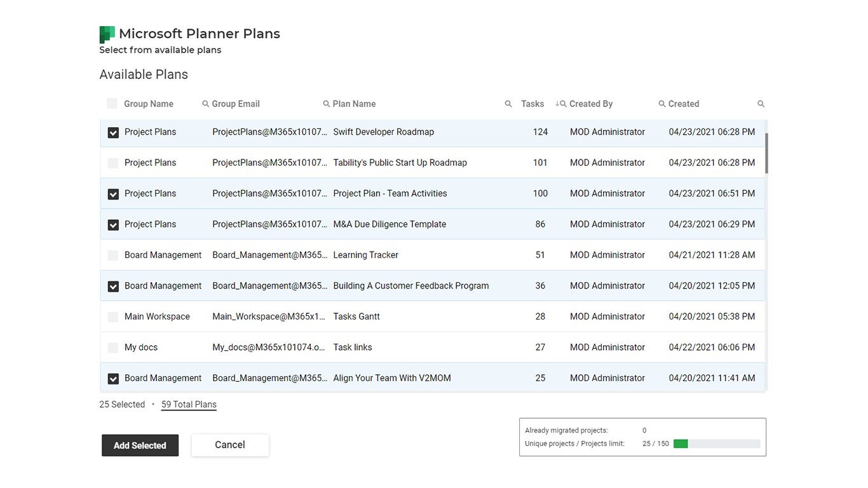Uncheck the M&A Due Diligence Template checkbox
The image size is (868, 488).
(x=113, y=225)
